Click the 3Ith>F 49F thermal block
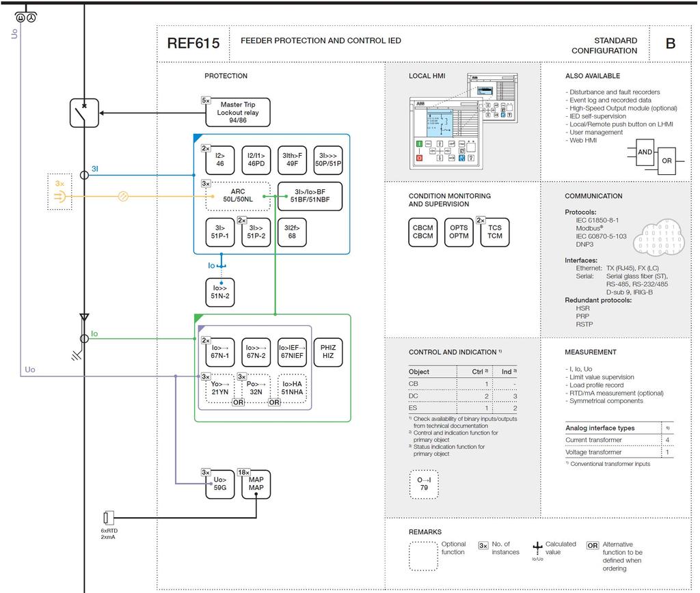The image size is (700, 593). click(x=292, y=160)
